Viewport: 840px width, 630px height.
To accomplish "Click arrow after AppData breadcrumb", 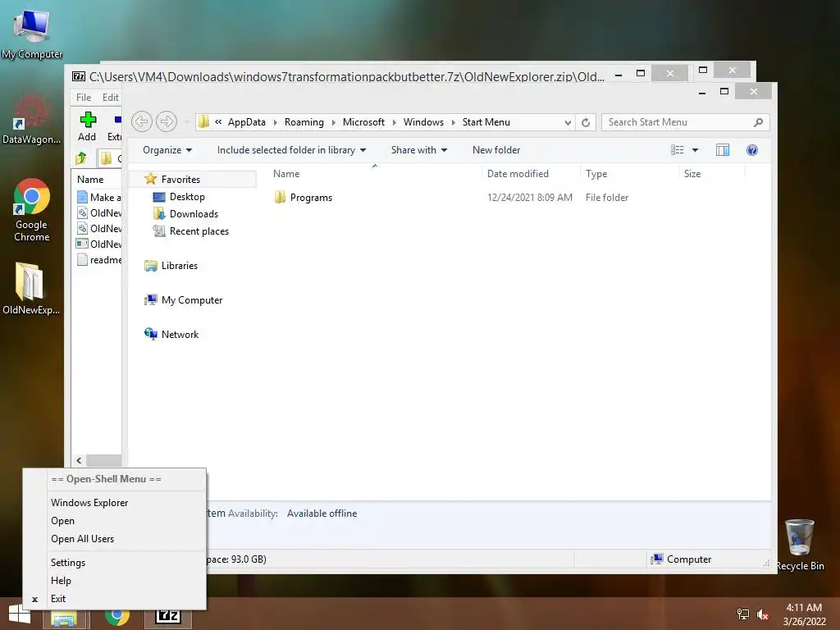I will (x=276, y=123).
